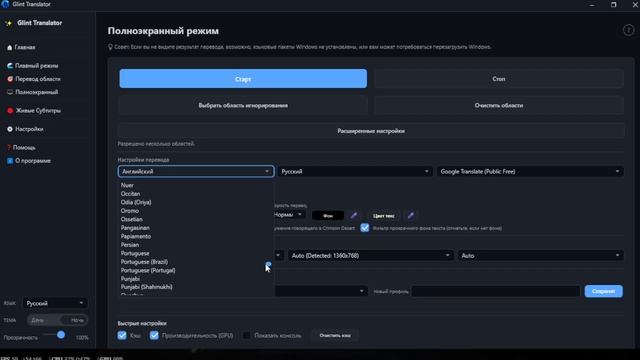
Task: Click Сохранить profile button
Action: [x=603, y=291]
